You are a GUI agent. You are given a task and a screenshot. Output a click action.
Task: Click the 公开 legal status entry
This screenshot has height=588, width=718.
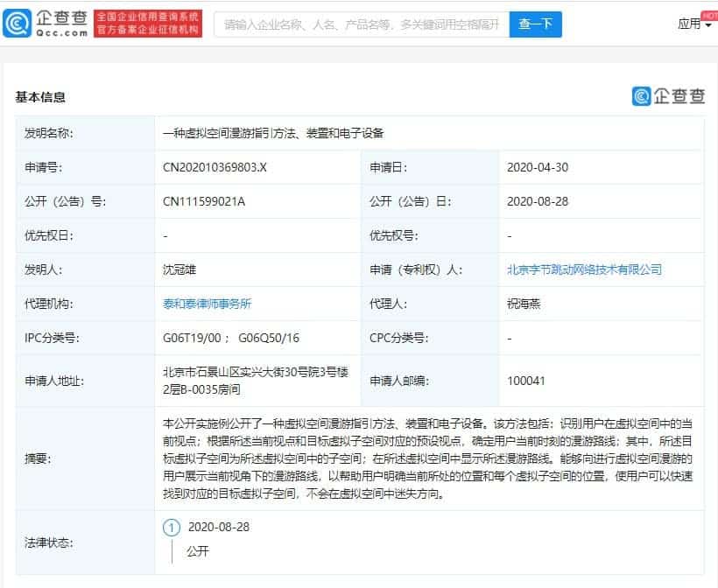click(x=198, y=551)
